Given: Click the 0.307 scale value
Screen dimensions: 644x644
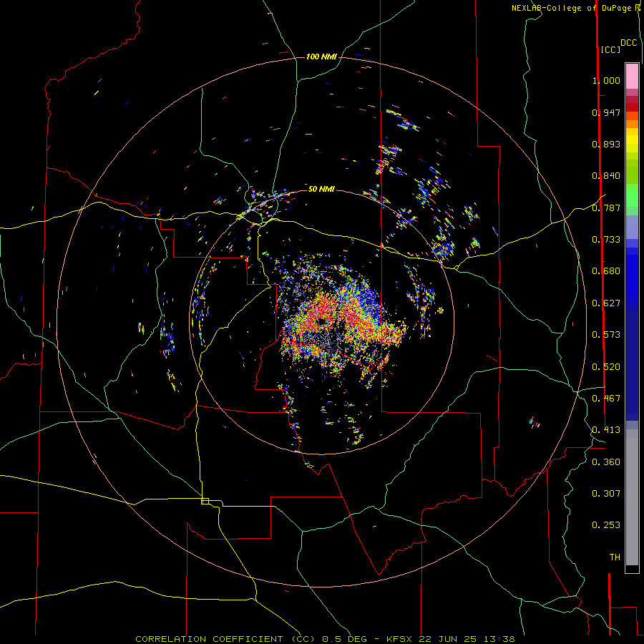Looking at the screenshot, I should pos(606,493).
